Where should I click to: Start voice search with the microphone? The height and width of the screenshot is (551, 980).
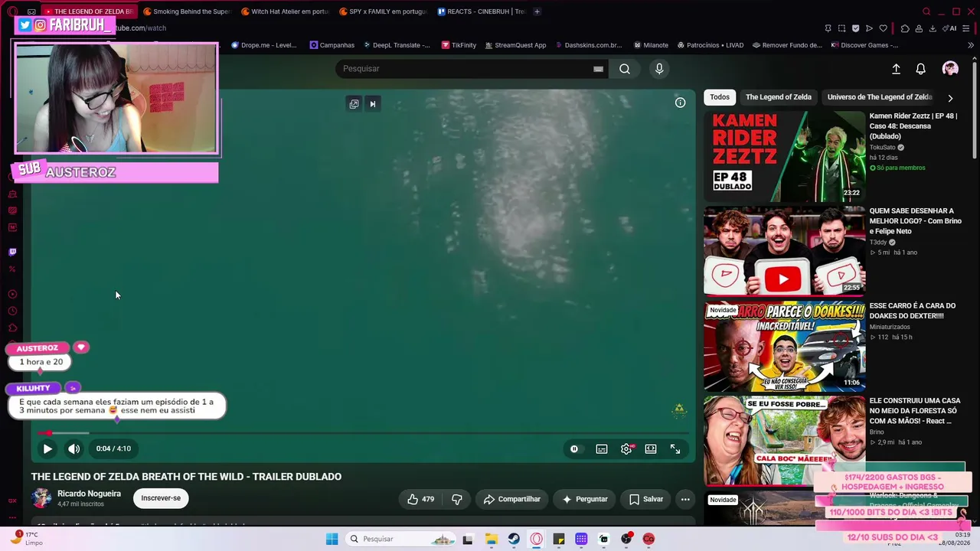[x=659, y=69]
